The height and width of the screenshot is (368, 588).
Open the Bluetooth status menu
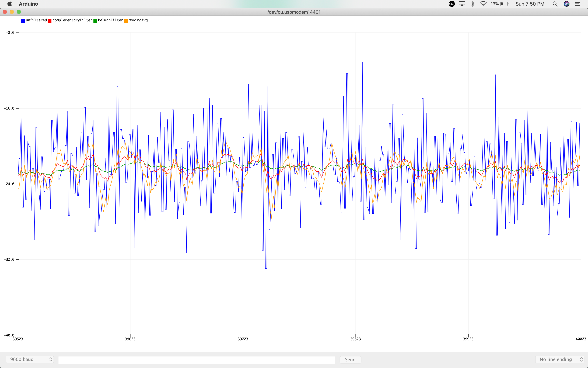coord(472,4)
